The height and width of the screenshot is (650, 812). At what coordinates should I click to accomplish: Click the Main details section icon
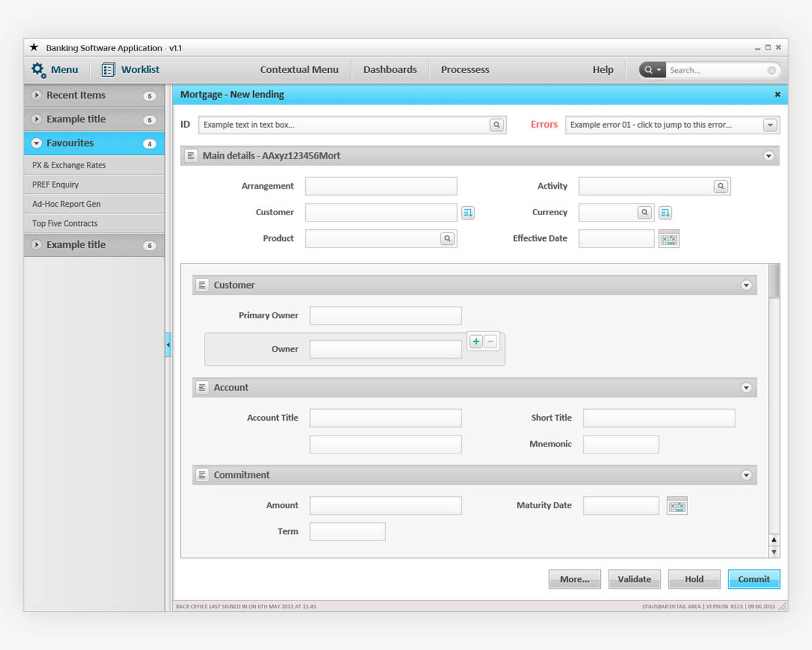coord(191,156)
